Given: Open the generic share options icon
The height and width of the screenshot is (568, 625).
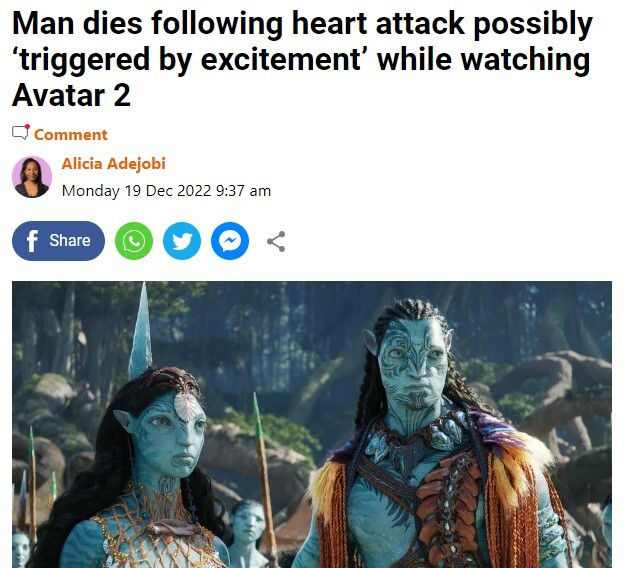Looking at the screenshot, I should coord(276,241).
